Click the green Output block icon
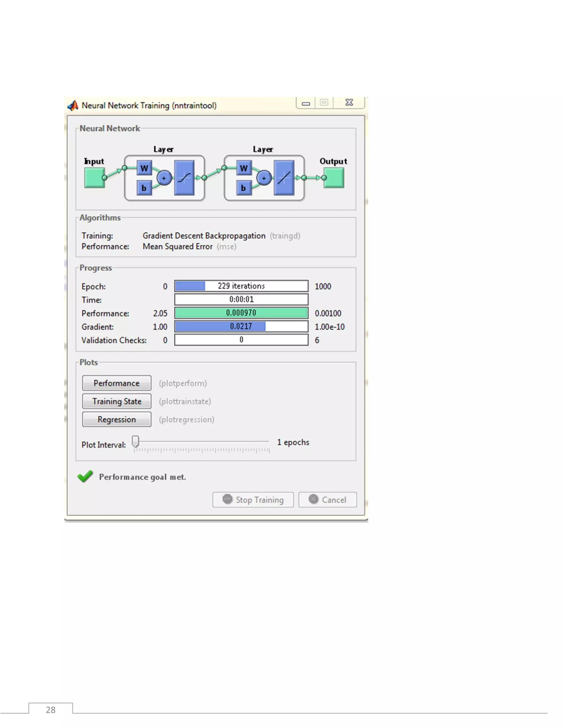 click(x=334, y=178)
